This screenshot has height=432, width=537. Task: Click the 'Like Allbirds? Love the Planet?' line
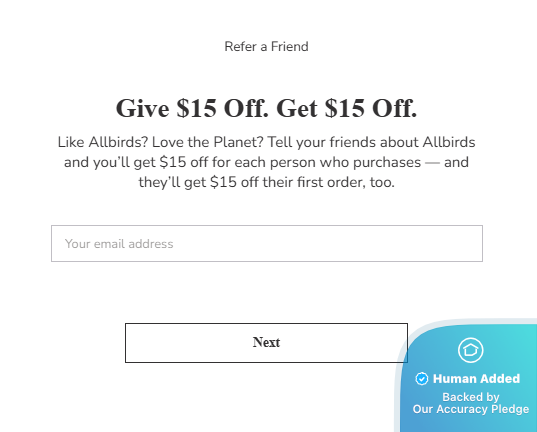(161, 142)
